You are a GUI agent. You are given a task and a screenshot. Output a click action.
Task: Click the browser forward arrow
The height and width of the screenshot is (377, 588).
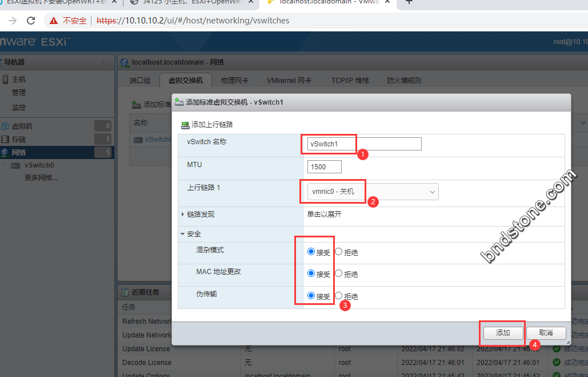tap(13, 20)
